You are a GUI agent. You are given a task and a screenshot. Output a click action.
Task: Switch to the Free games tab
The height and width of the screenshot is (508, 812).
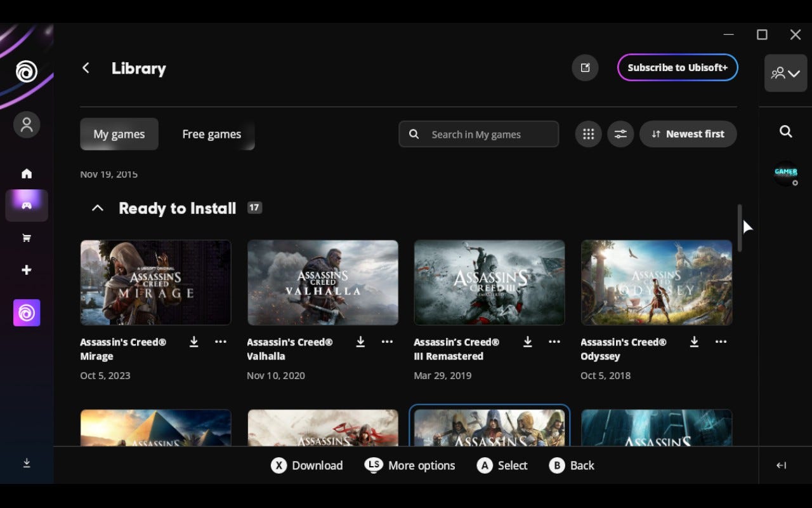coord(212,134)
